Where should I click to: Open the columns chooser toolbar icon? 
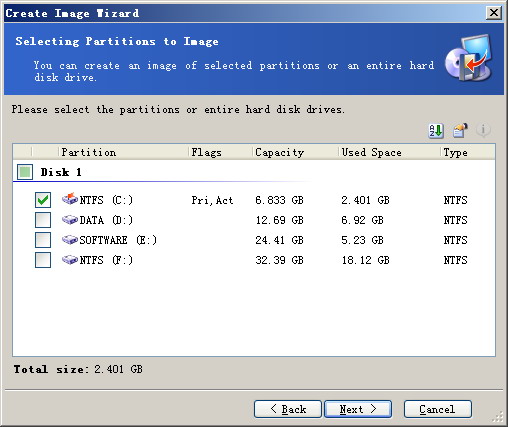point(460,131)
